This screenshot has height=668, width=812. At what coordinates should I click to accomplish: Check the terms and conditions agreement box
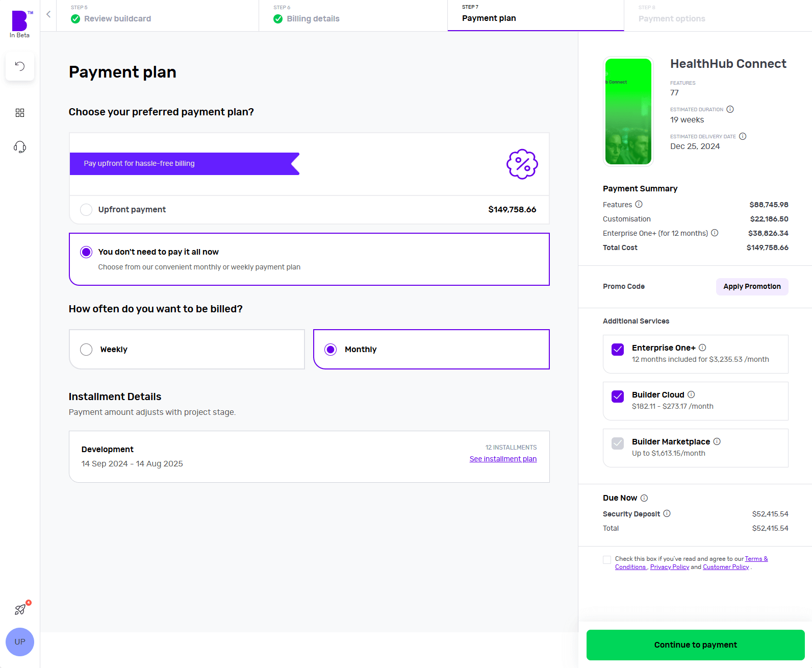pos(607,560)
